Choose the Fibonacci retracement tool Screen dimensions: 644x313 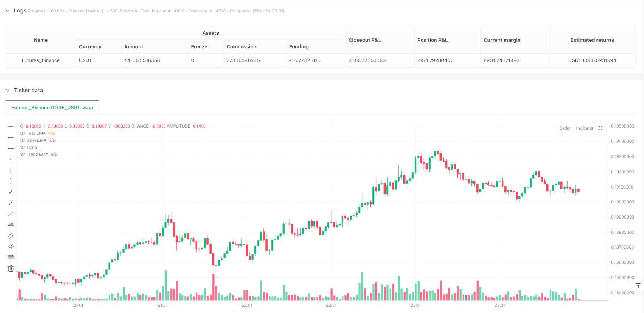[x=11, y=257]
